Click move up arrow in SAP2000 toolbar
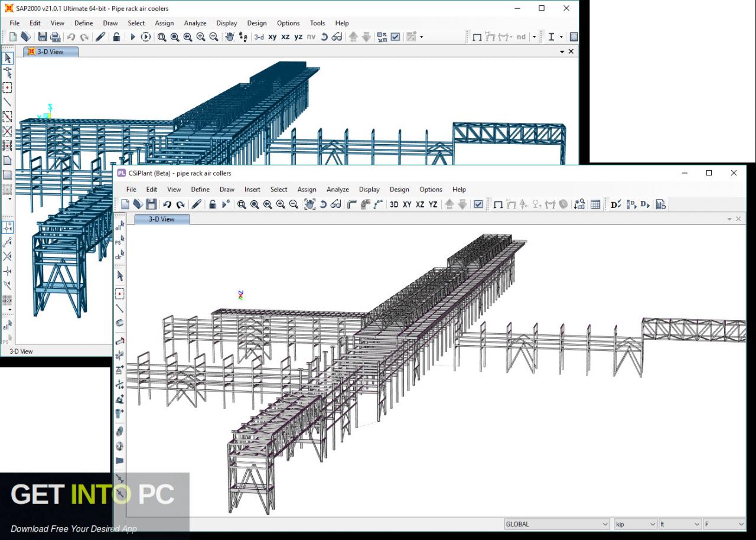 coord(353,37)
